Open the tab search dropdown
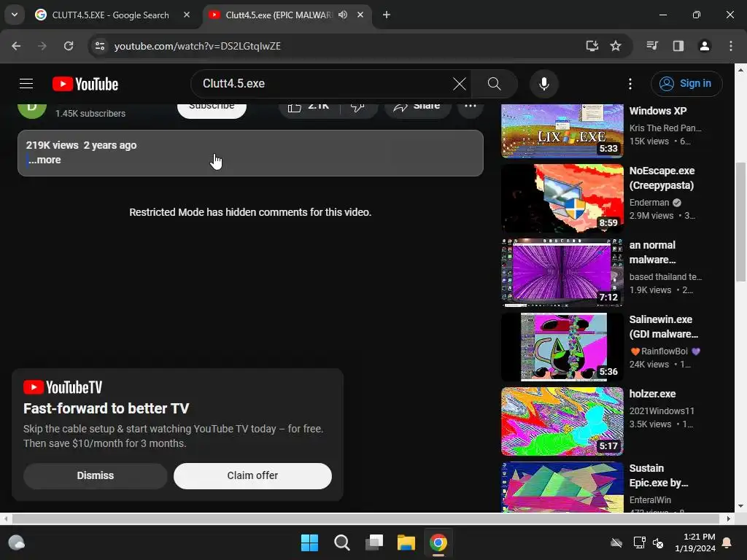This screenshot has height=560, width=747. [x=15, y=15]
